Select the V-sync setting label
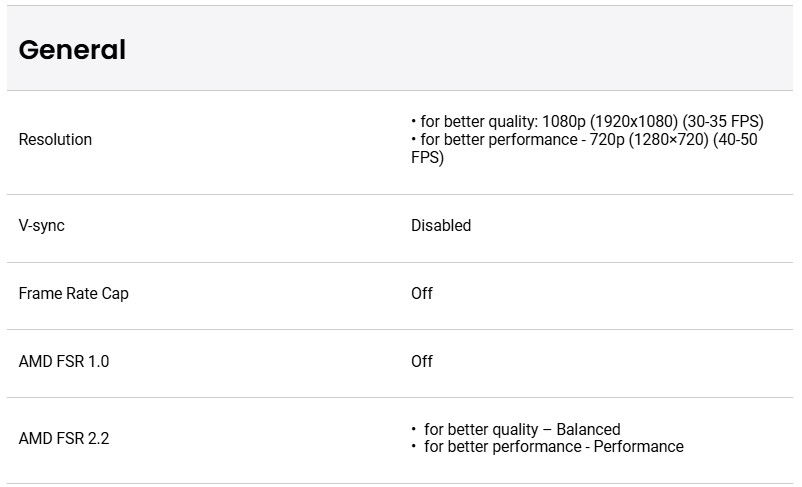 (41, 226)
